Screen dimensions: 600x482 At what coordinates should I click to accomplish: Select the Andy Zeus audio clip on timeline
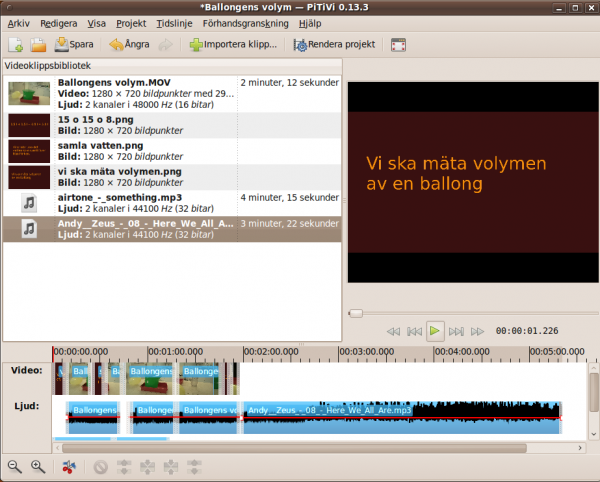pos(400,418)
